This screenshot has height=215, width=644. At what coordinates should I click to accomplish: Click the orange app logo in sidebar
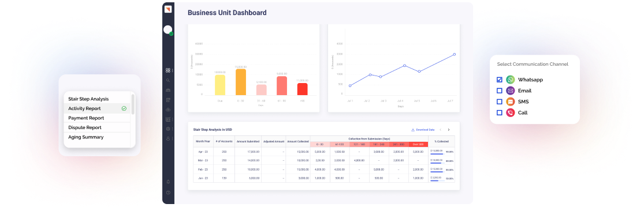(x=168, y=9)
